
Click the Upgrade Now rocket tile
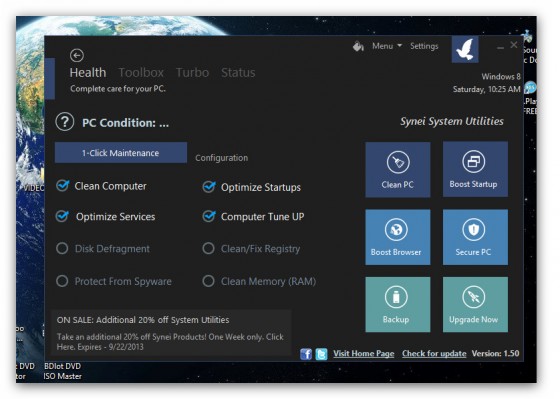pyautogui.click(x=475, y=305)
